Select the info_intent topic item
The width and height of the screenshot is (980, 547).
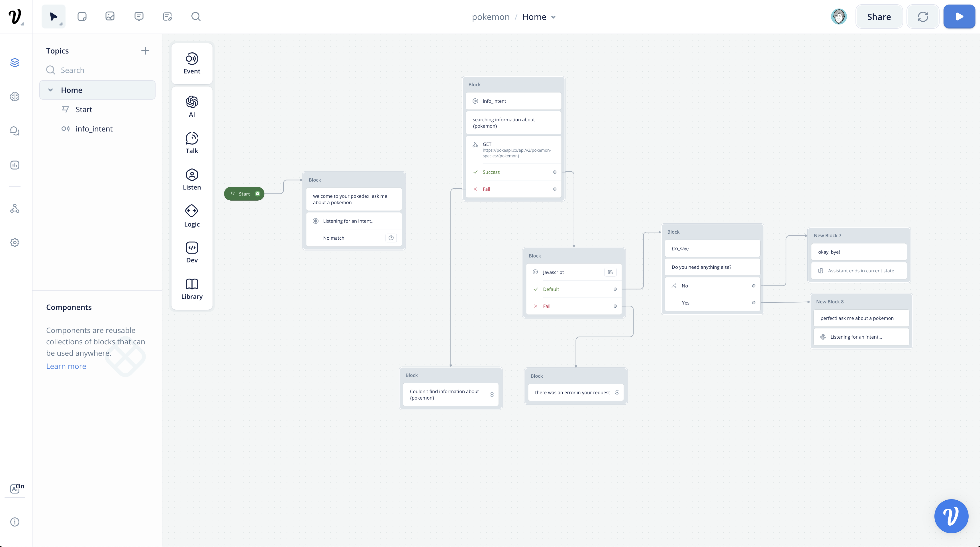coord(94,129)
